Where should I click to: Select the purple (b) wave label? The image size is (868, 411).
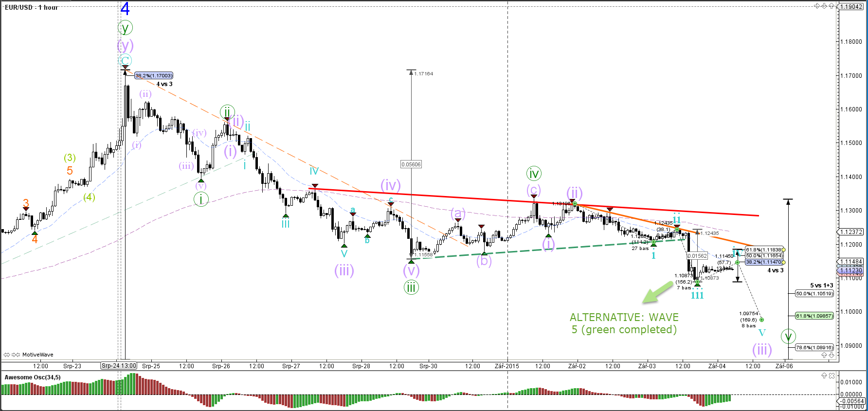tap(484, 261)
